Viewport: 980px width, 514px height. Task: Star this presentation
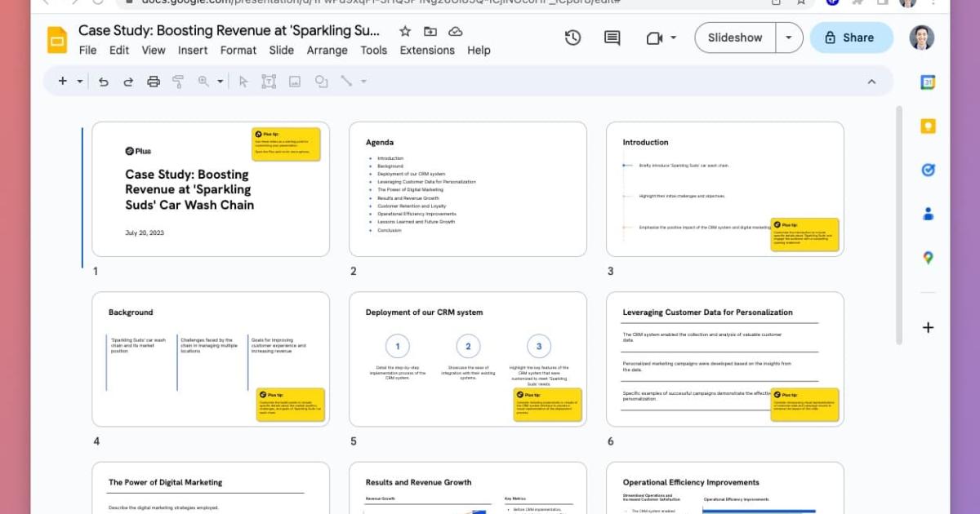pos(405,31)
